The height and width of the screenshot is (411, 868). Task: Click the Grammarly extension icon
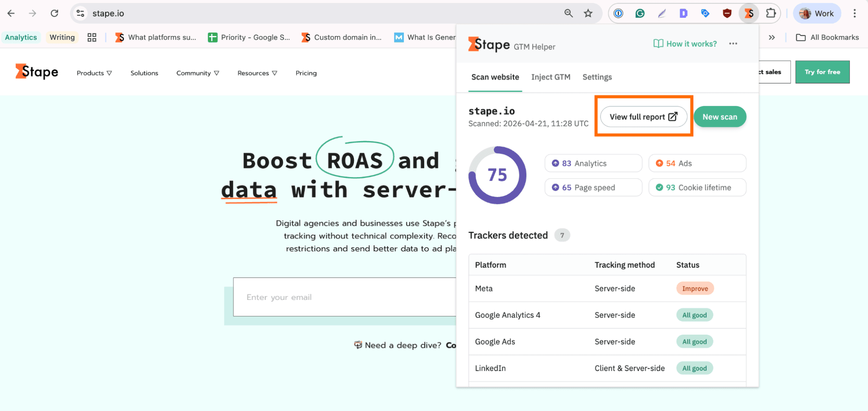640,13
